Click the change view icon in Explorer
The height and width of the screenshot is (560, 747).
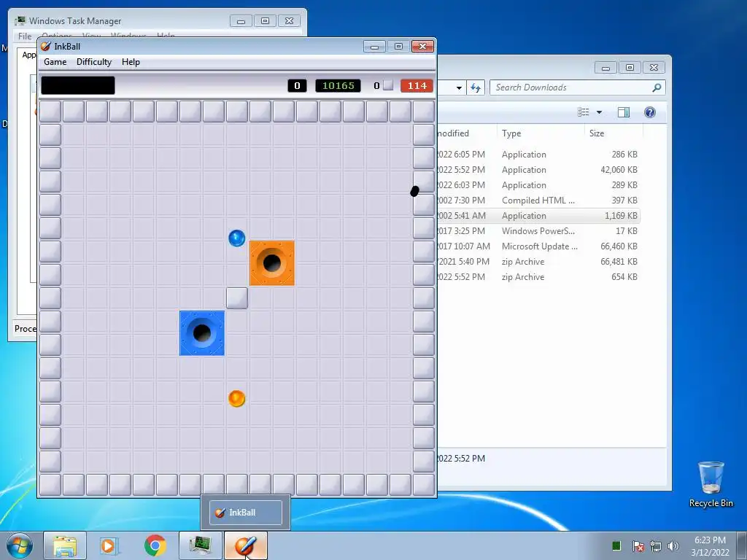pos(584,112)
